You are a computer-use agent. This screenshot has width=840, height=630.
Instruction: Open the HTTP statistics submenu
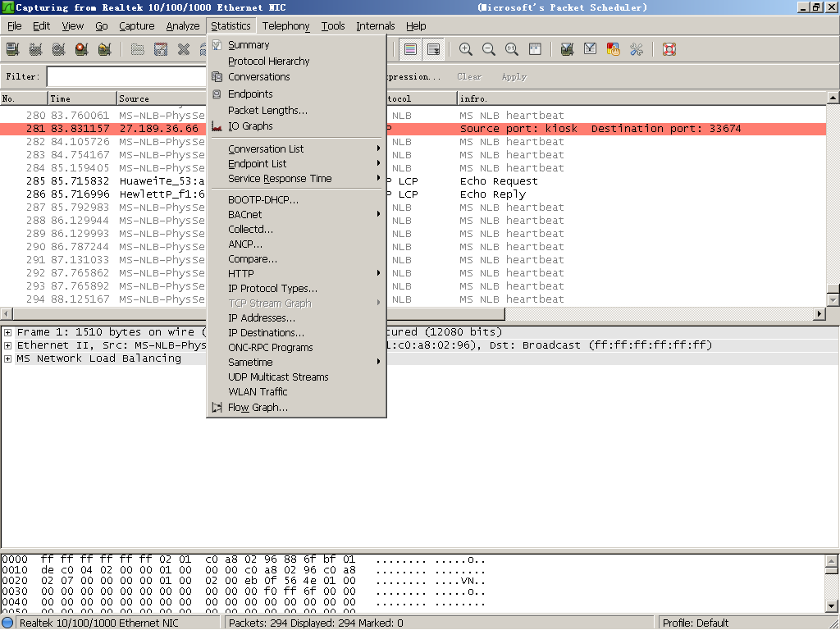pyautogui.click(x=296, y=273)
